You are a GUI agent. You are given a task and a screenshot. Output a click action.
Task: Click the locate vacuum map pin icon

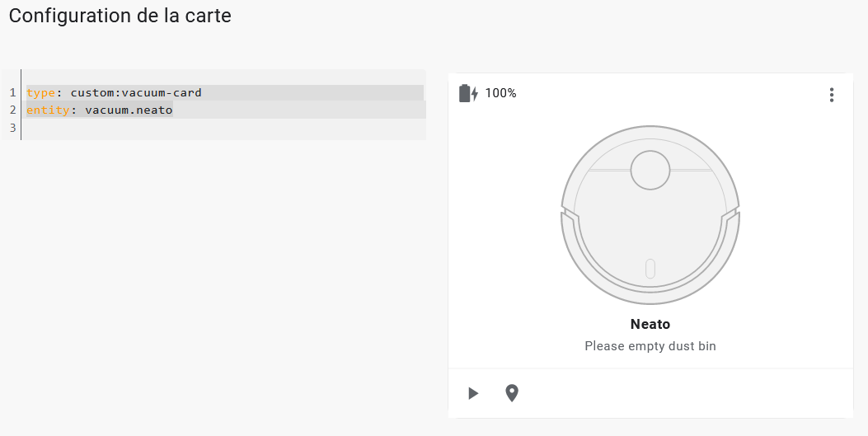[x=512, y=393]
